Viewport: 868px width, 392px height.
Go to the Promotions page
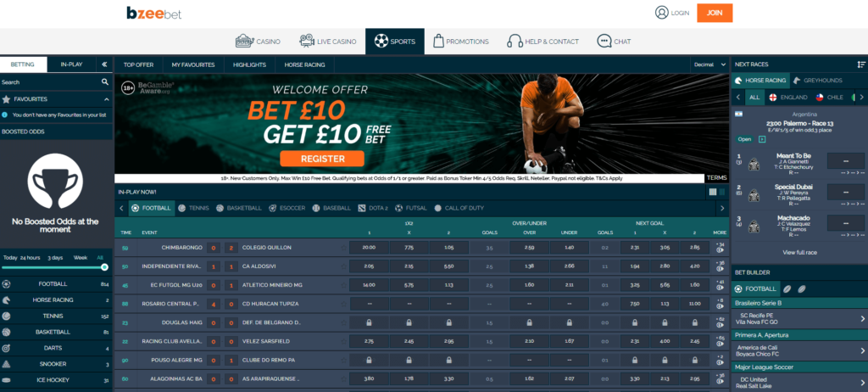click(460, 42)
